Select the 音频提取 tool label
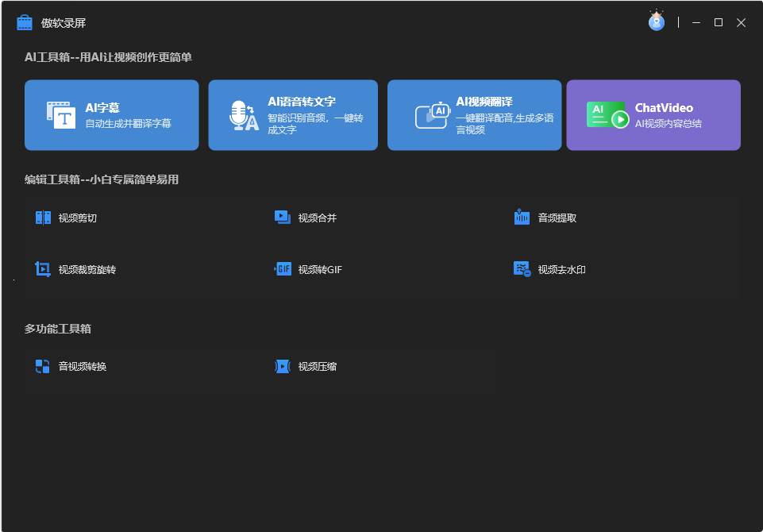 coord(557,218)
